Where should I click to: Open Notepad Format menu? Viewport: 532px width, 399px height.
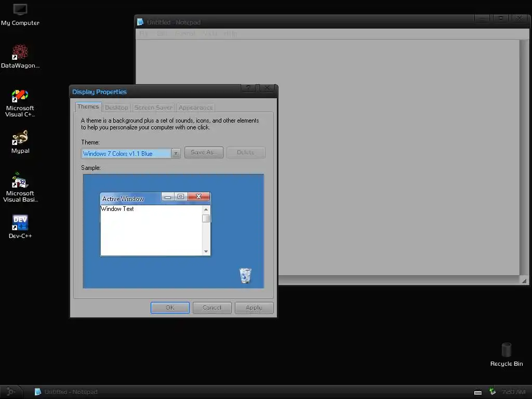point(185,33)
